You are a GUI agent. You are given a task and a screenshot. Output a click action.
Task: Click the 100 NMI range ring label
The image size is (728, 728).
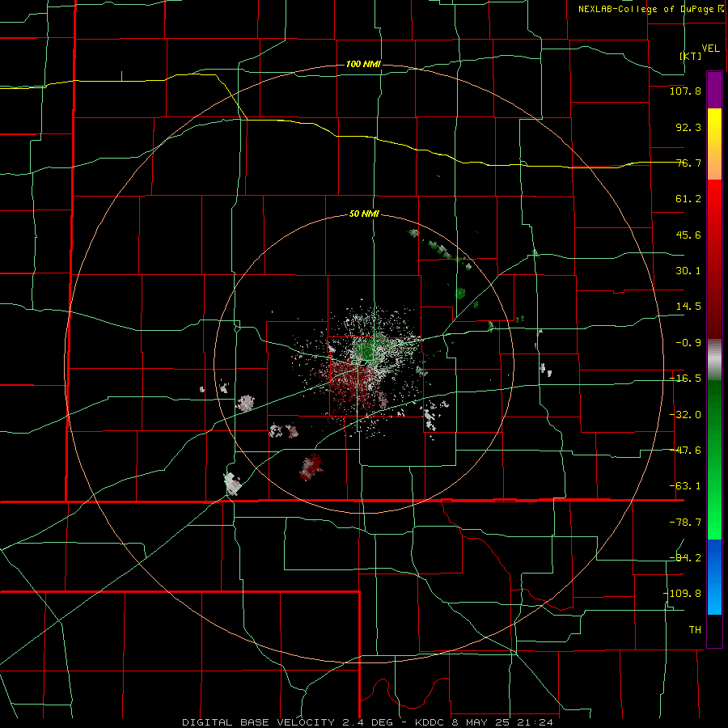pyautogui.click(x=363, y=64)
